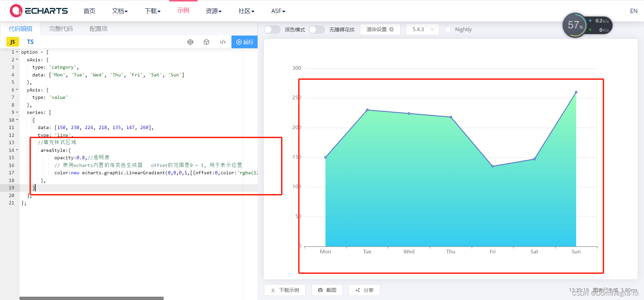Click the 'Sat' x-axis label
Viewport: 644px width, 300px height.
[534, 252]
